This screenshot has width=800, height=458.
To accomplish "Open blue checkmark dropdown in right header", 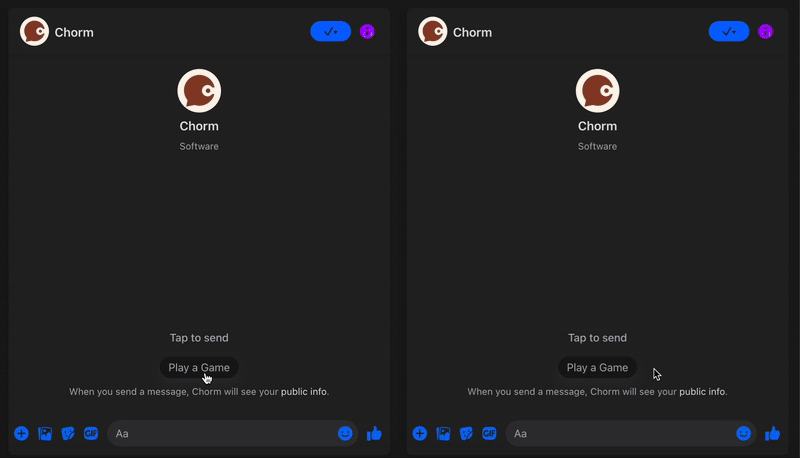I will pyautogui.click(x=729, y=32).
